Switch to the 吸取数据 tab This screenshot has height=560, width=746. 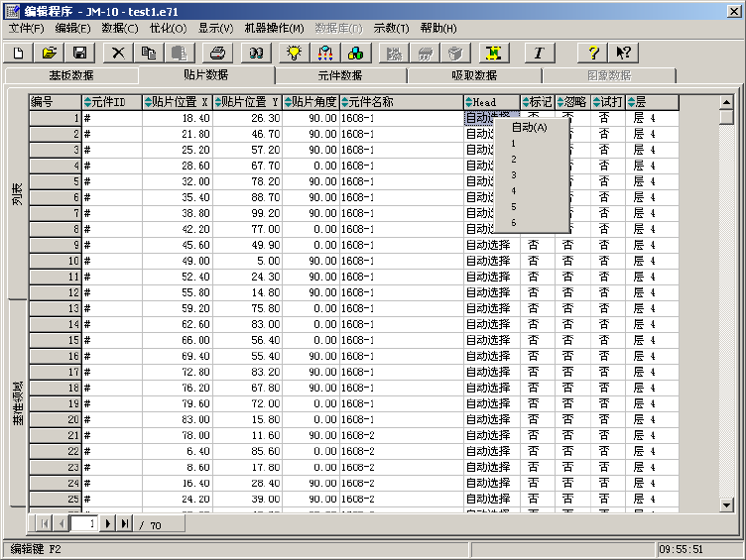(474, 75)
